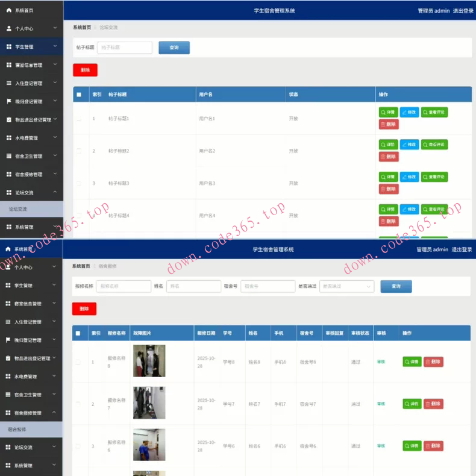Click 查看评论 button for row 帖子标题3
The width and height of the screenshot is (476, 476).
[434, 177]
